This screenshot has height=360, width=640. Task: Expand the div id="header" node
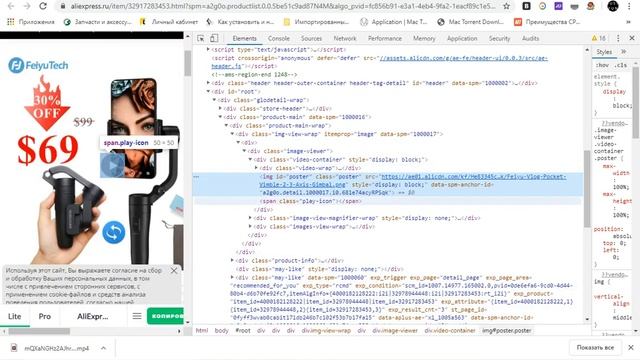pyautogui.click(x=208, y=83)
